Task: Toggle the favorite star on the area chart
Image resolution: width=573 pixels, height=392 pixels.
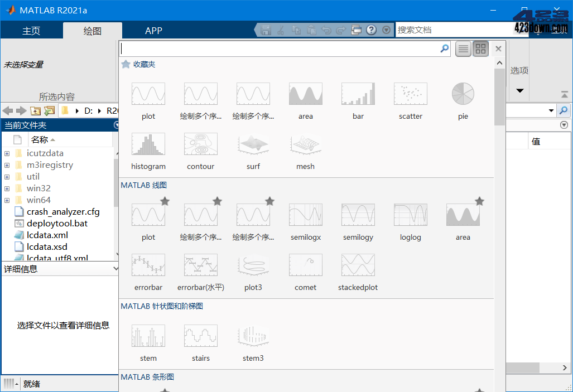Action: pos(479,201)
